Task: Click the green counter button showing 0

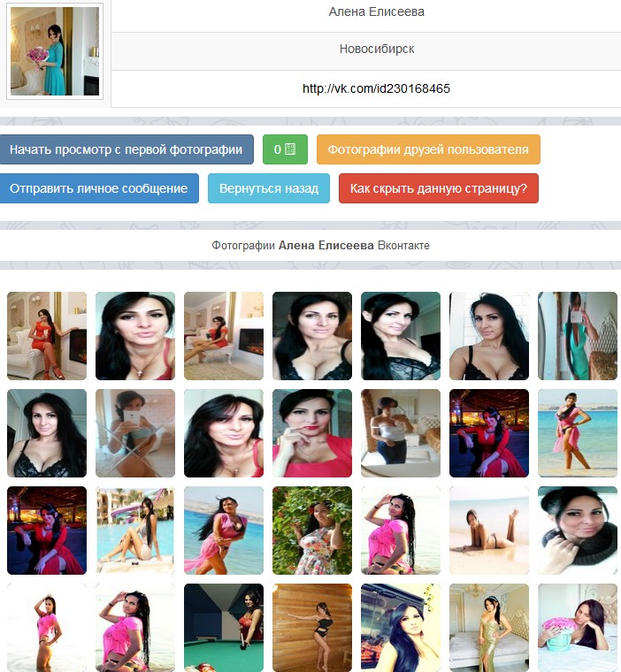Action: pos(285,149)
